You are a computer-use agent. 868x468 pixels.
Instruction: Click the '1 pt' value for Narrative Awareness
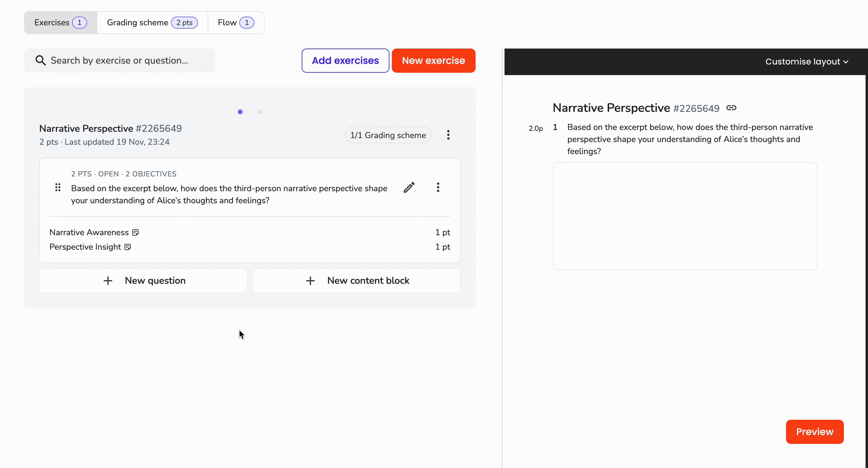click(x=442, y=232)
